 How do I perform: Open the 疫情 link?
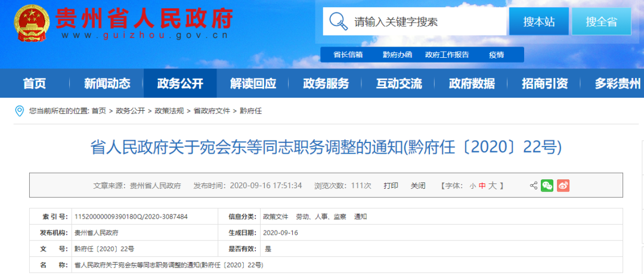[496, 55]
